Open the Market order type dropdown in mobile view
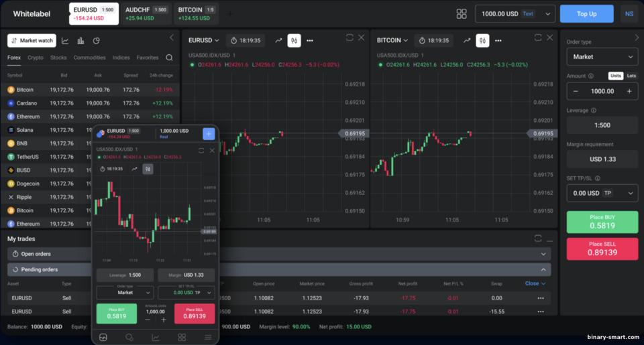 (125, 293)
